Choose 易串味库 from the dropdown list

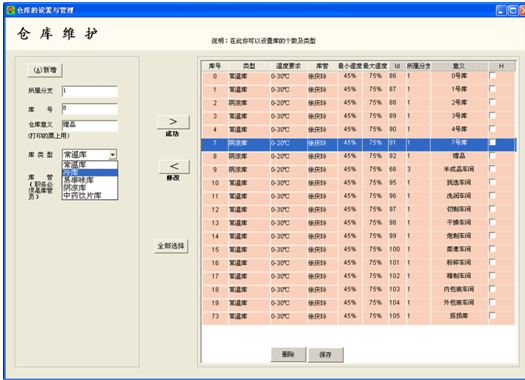pos(90,180)
